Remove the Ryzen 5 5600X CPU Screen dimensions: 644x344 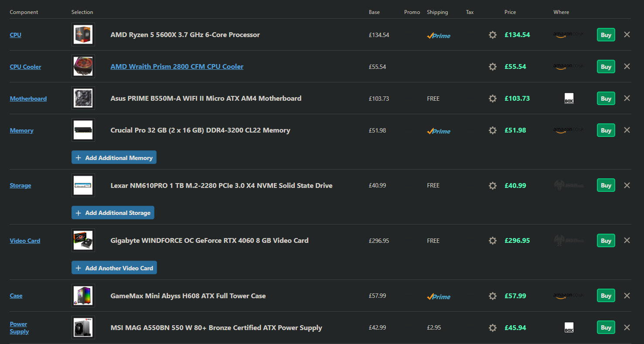click(x=627, y=34)
